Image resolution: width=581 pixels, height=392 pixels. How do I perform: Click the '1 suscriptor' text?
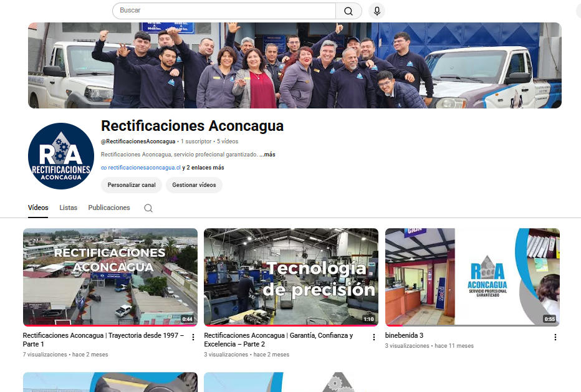point(196,141)
